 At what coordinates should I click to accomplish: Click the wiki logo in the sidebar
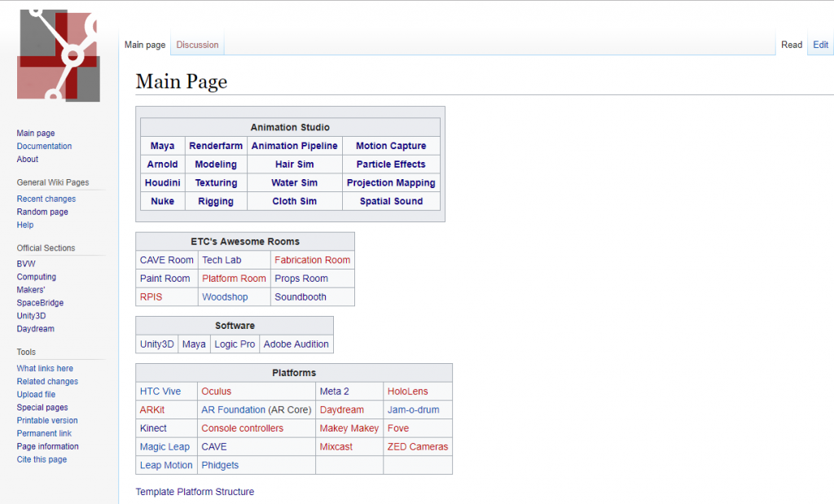tap(59, 55)
